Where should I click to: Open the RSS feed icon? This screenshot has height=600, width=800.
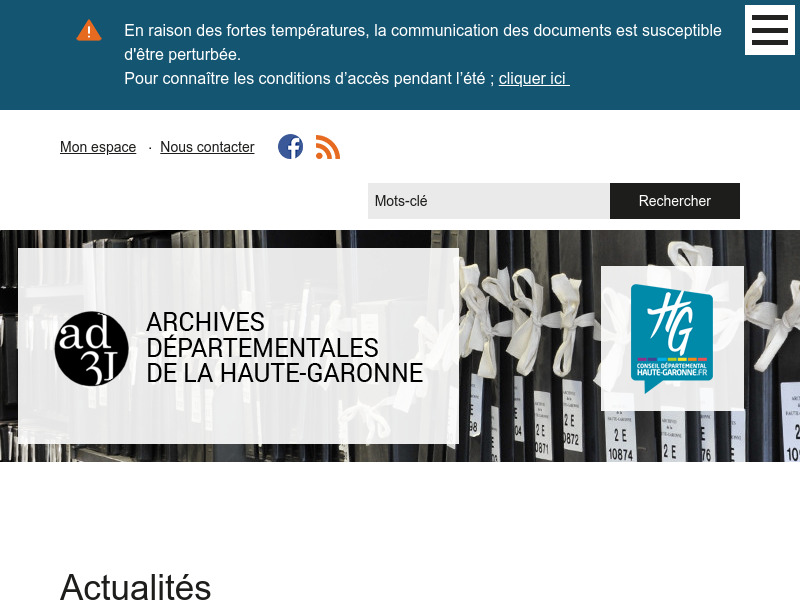tap(327, 146)
